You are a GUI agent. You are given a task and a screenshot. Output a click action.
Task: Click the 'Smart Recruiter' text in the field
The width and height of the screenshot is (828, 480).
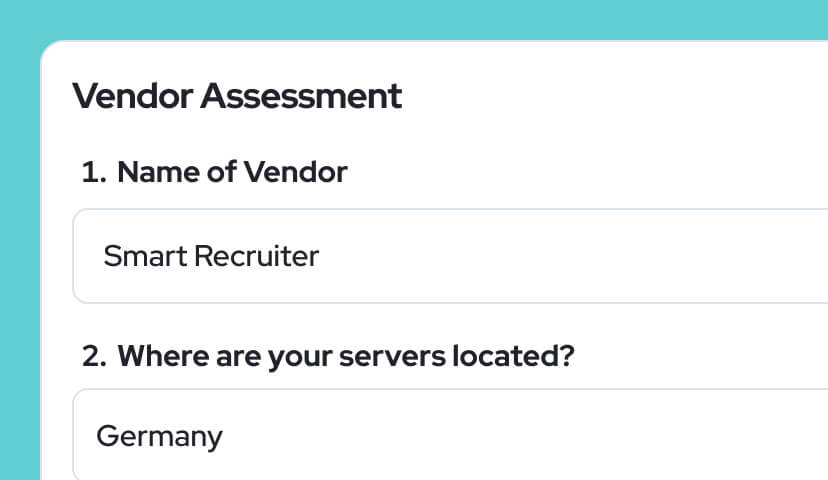coord(211,257)
